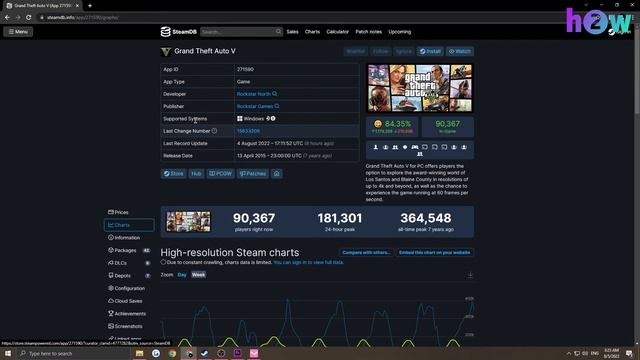Open DLCs sidebar section
The height and width of the screenshot is (360, 640).
(129, 263)
